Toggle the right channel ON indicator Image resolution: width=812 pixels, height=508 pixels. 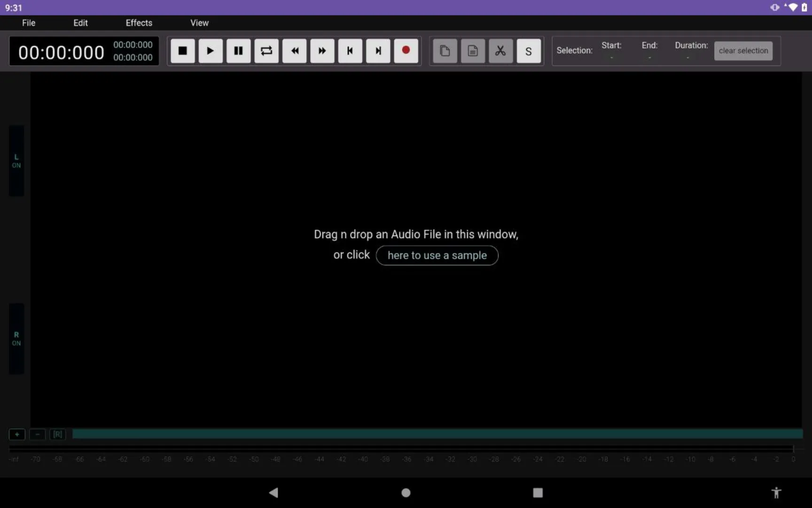[x=16, y=339]
